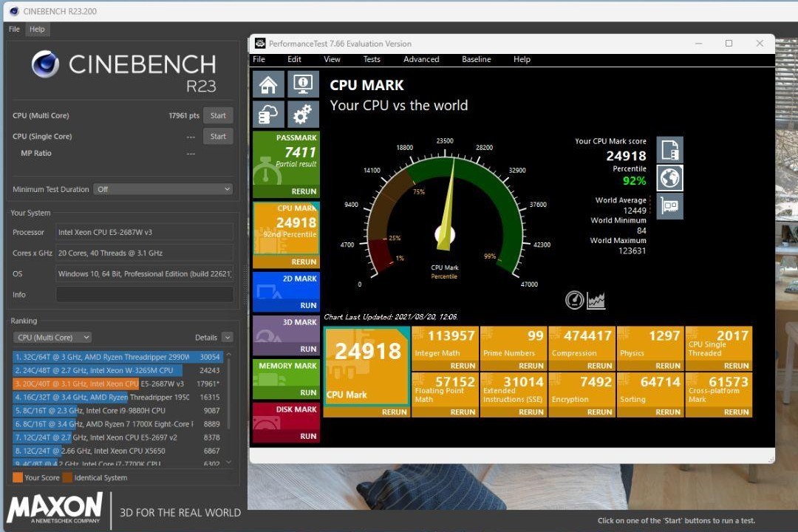Open the PerformanceTest Baseline menu

(x=477, y=59)
